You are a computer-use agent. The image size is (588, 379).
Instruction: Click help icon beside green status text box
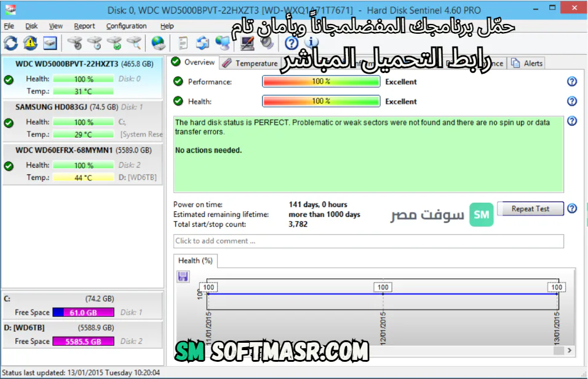572,121
